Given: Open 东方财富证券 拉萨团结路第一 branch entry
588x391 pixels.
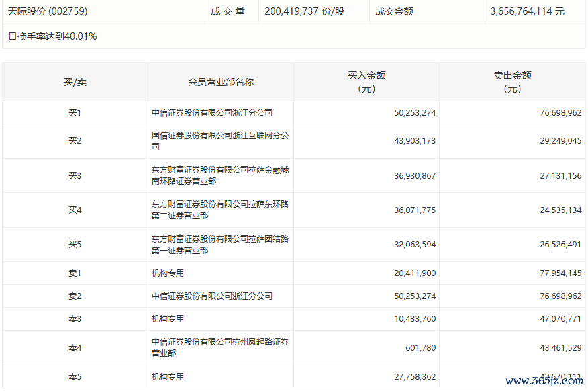Looking at the screenshot, I should [x=220, y=245].
